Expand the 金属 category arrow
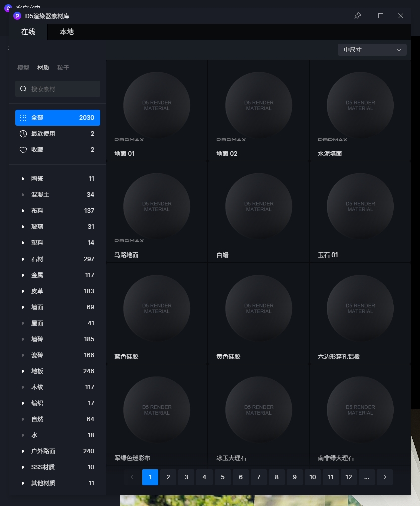Screen dimensions: 420x506 coord(23,275)
